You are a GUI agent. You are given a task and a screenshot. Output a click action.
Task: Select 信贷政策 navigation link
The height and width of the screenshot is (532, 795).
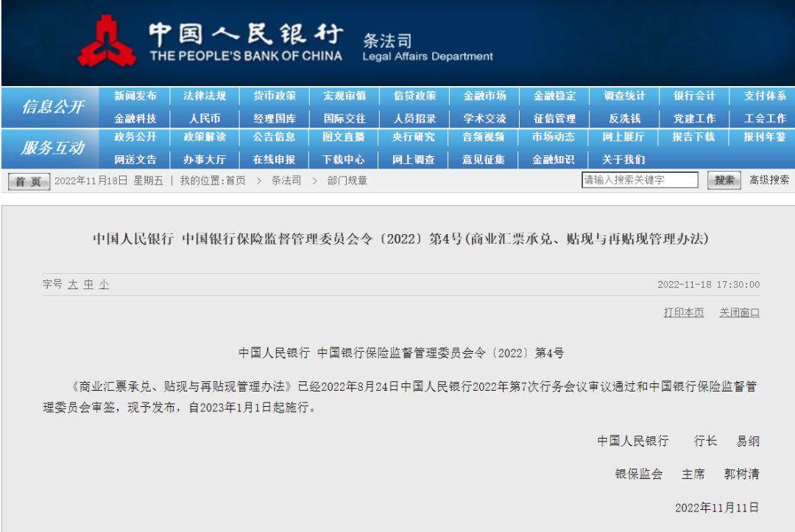pyautogui.click(x=414, y=96)
